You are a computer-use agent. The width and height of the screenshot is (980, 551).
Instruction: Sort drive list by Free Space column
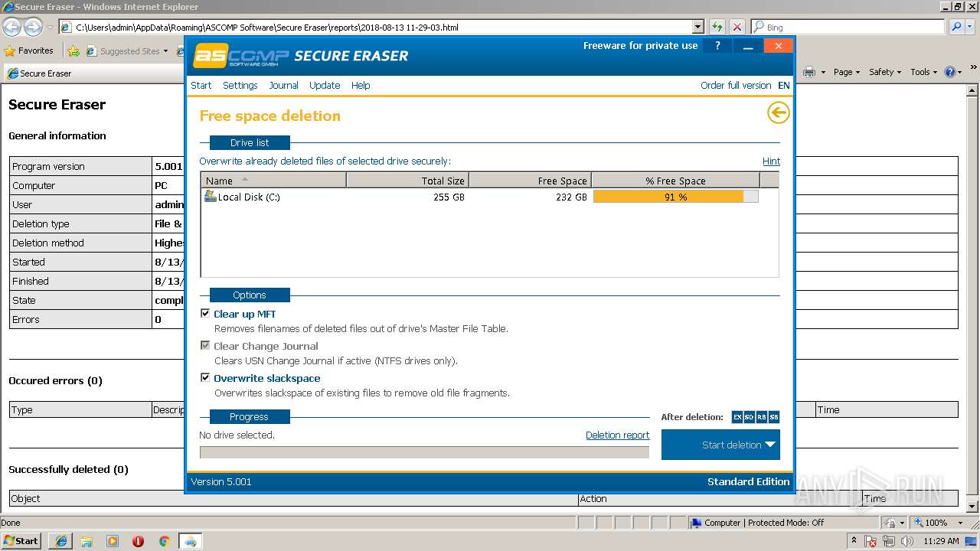[530, 181]
